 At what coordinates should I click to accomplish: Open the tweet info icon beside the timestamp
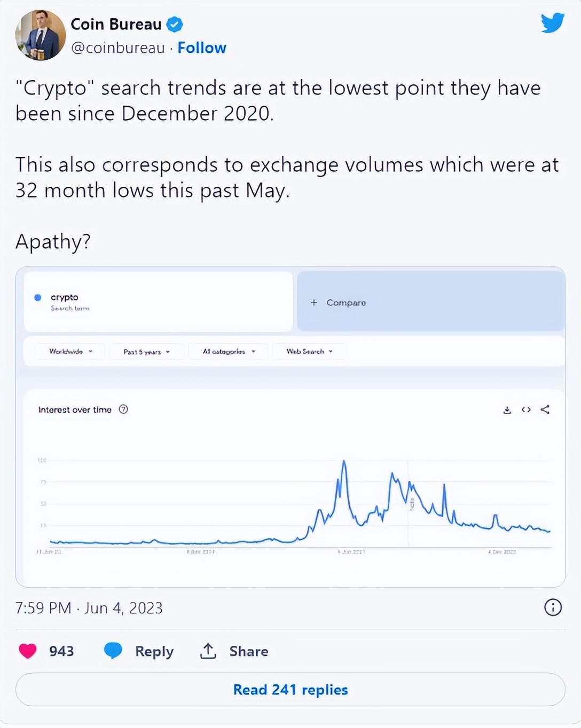[x=553, y=608]
